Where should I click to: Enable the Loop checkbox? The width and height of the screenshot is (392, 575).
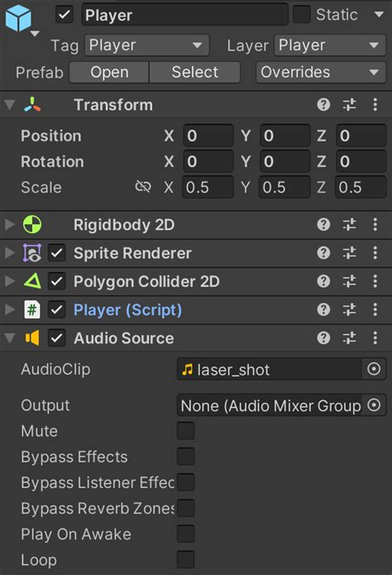[185, 559]
